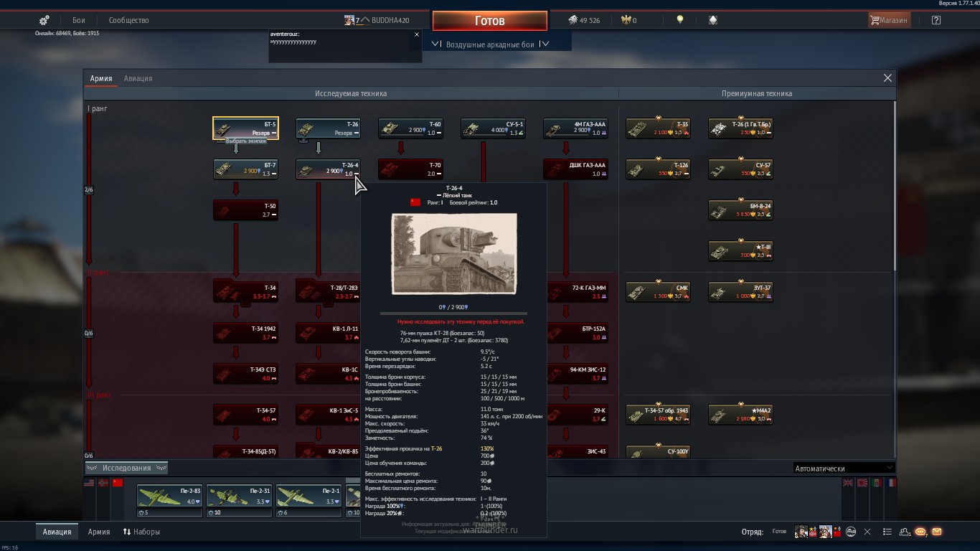Select the Т-26 reserve tank
The image size is (980, 551).
(328, 128)
